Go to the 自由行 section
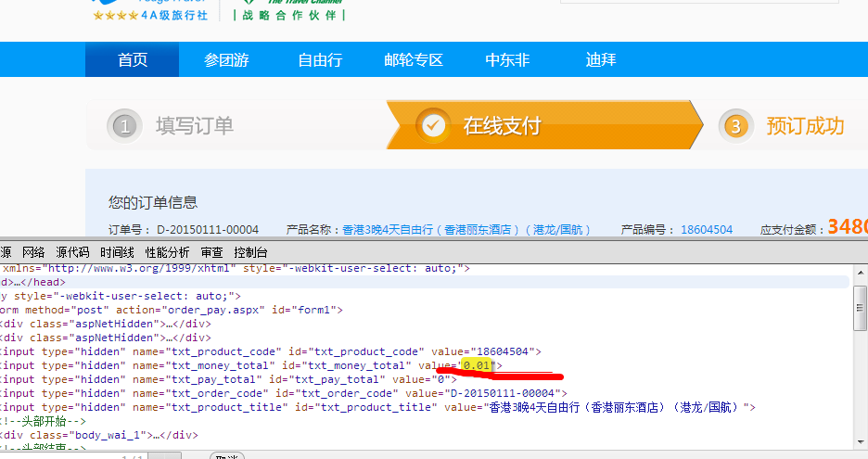This screenshot has width=868, height=459. (x=320, y=59)
